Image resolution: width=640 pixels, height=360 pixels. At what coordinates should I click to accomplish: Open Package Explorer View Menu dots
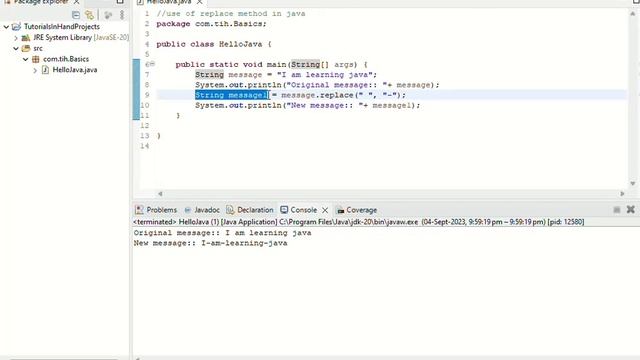(x=122, y=15)
